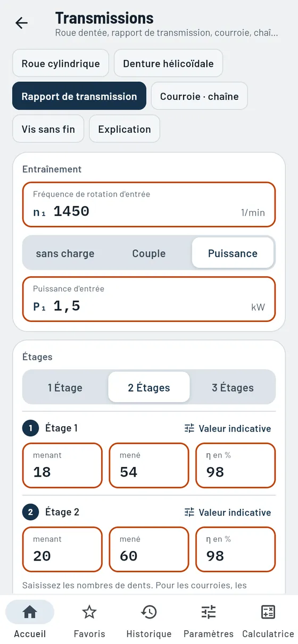The image size is (298, 644).
Task: Edit the n₁ input rotation frequency field
Action: click(149, 205)
